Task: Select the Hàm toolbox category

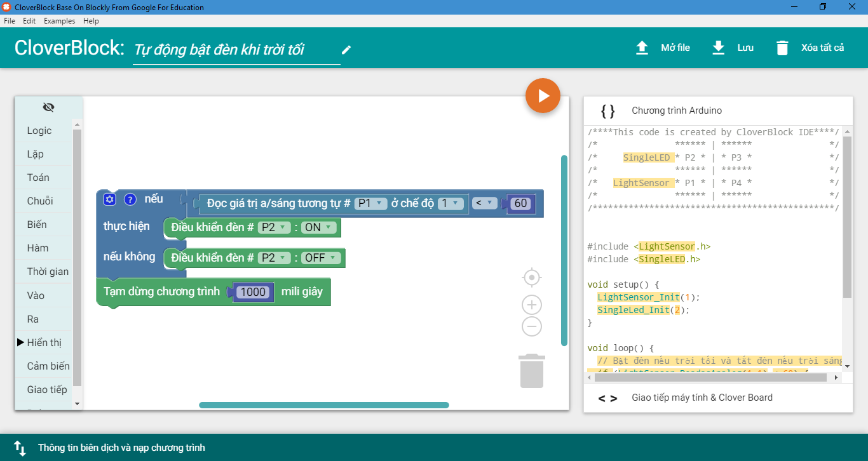Action: (44, 248)
